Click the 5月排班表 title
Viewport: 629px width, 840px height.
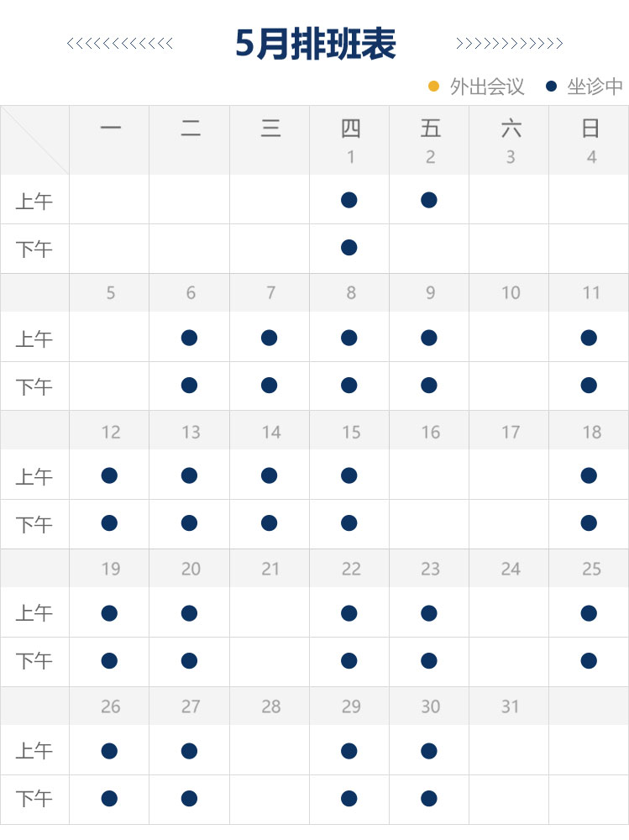pos(315,44)
